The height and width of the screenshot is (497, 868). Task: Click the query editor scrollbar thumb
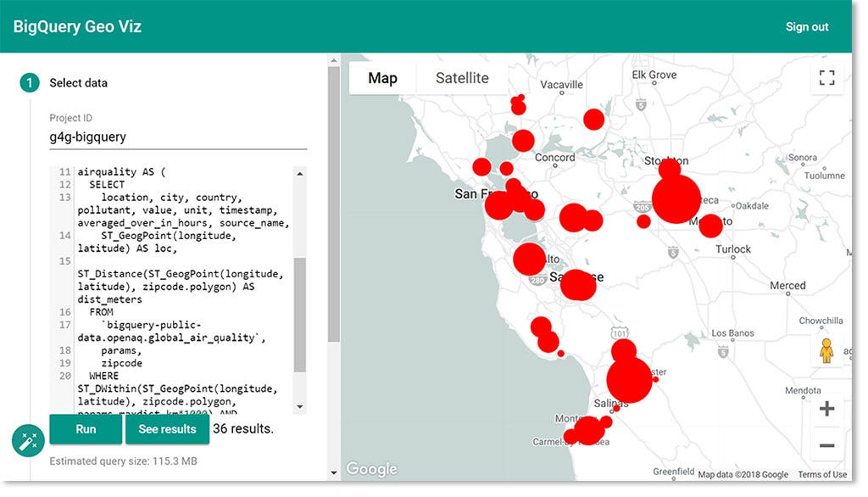click(x=299, y=314)
